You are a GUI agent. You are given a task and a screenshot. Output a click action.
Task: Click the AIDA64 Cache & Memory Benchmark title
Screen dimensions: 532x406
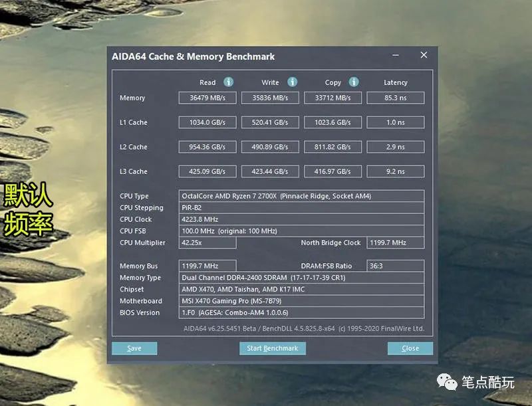tap(193, 56)
